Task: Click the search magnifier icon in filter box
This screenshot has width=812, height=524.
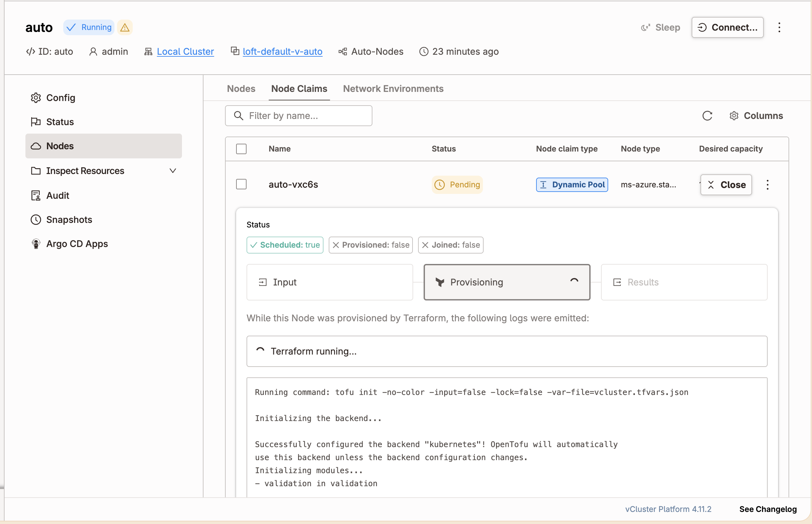Action: click(239, 116)
